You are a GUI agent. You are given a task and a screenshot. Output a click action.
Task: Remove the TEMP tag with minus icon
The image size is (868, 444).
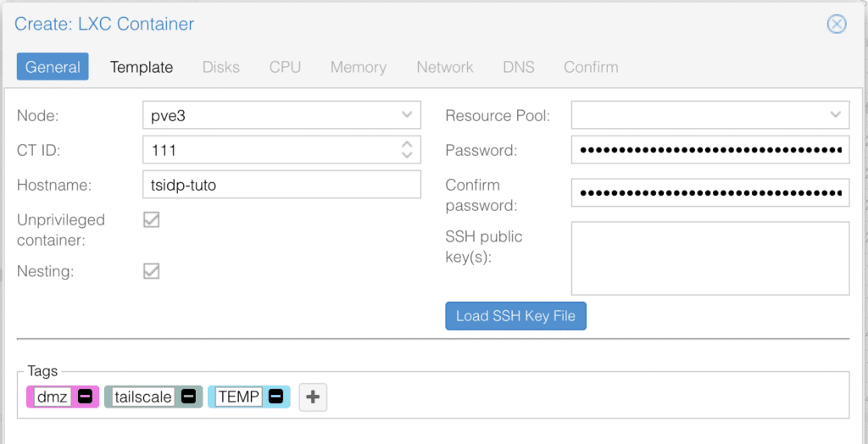click(275, 397)
